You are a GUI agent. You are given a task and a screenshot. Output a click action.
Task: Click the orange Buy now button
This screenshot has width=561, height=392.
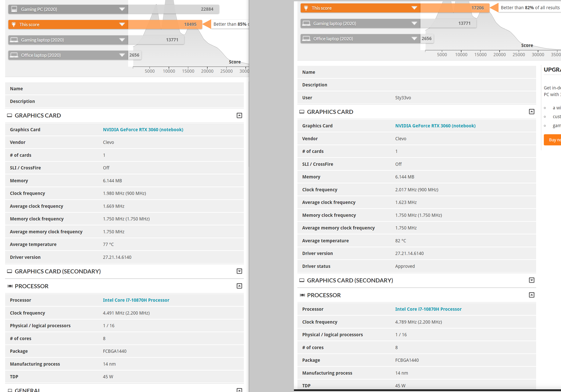coord(552,140)
